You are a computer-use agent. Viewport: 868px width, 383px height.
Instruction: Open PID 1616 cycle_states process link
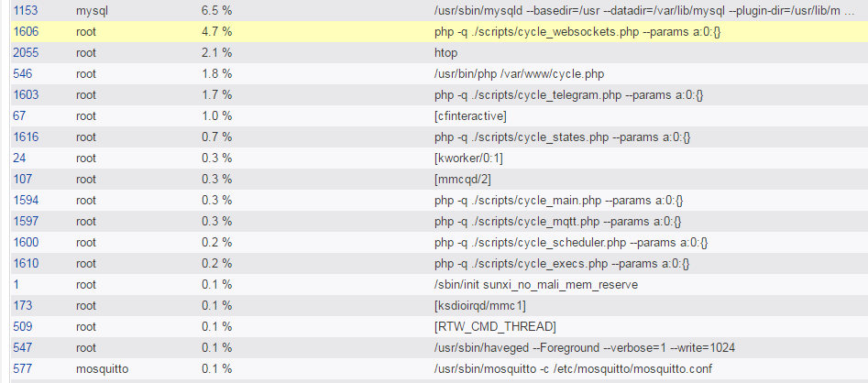[x=26, y=137]
